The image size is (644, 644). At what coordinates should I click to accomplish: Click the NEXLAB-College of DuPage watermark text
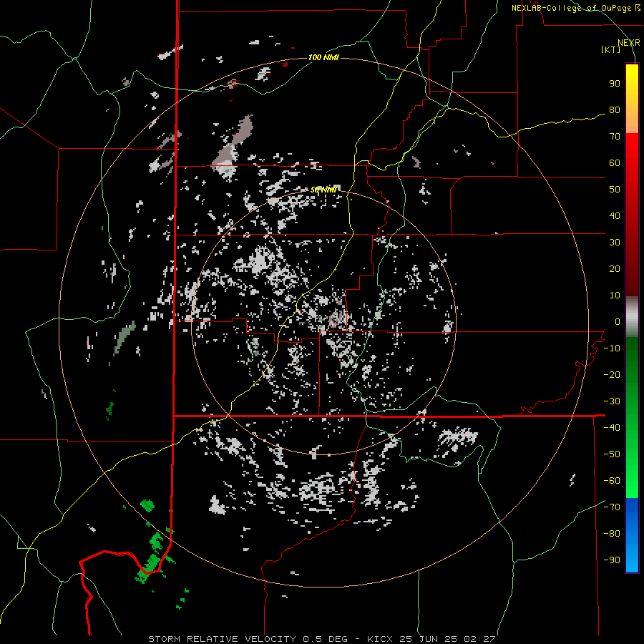click(571, 8)
